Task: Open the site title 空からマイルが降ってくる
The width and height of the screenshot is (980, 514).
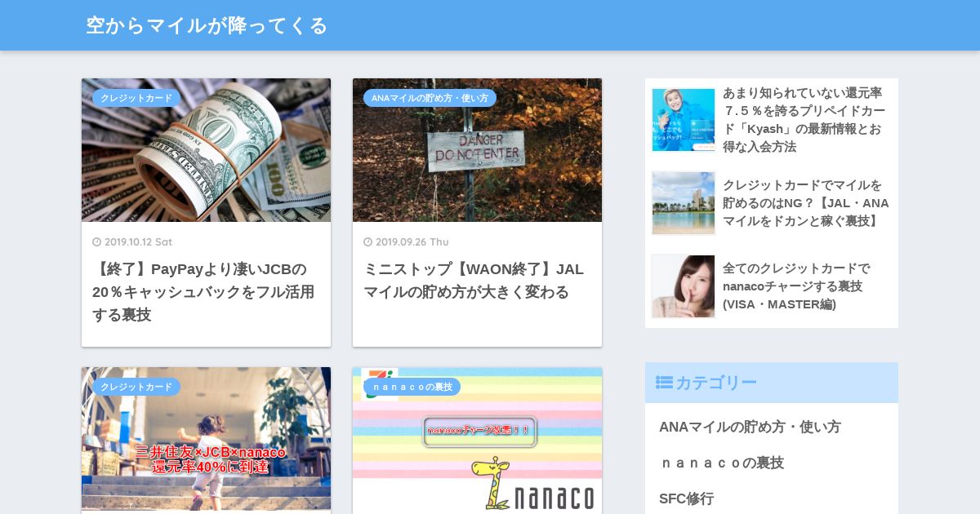Action: pos(207,25)
